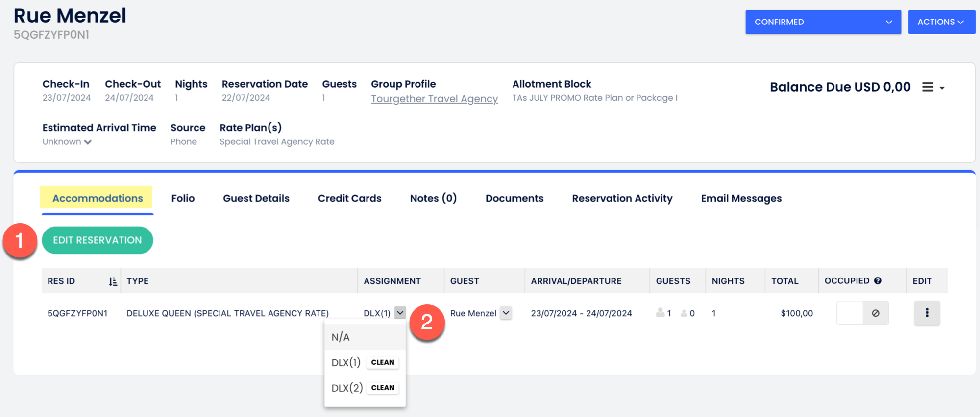Screen dimensions: 980x417
Task: Toggle the Occupied switch for the reservation
Action: [851, 313]
